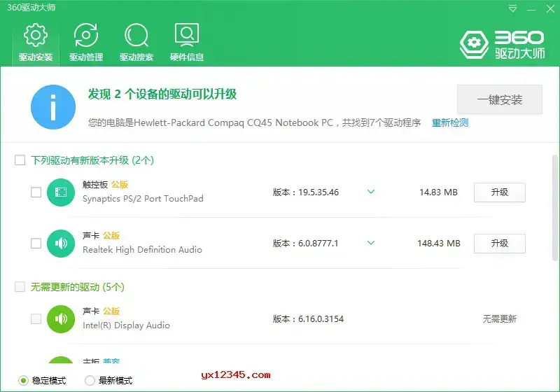
Task: Click version text 19.5.35.46
Action: (318, 192)
